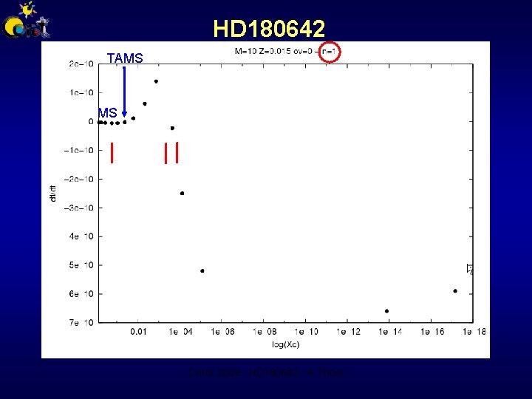The width and height of the screenshot is (532, 399).
Task: Click the 1e-14 x-axis tick label
Action: [x=390, y=332]
